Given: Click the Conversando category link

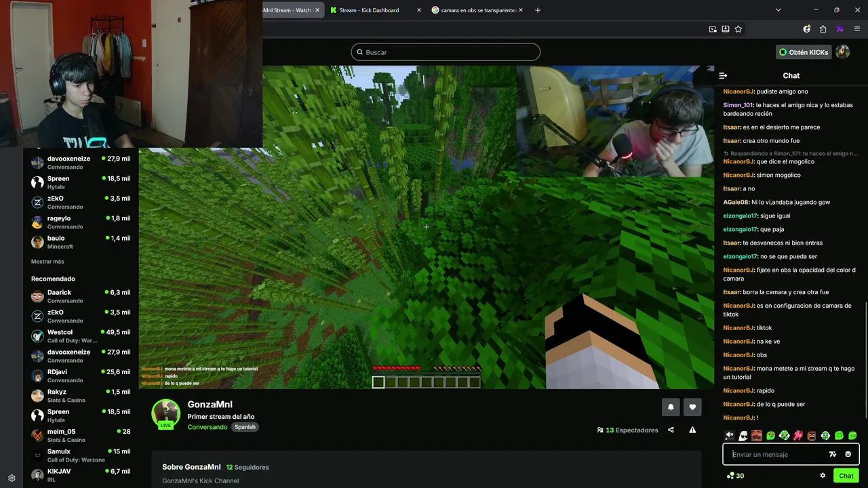Looking at the screenshot, I should 208,427.
